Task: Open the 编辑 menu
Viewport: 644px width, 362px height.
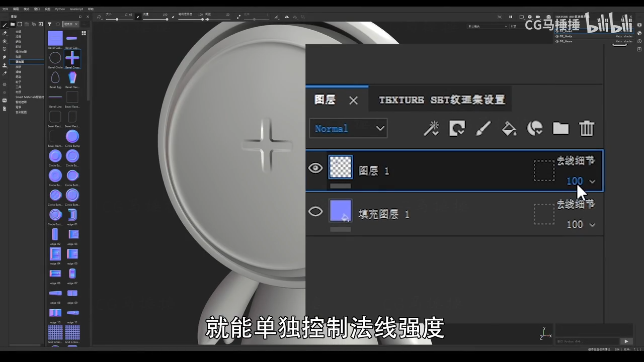Action: [x=16, y=9]
